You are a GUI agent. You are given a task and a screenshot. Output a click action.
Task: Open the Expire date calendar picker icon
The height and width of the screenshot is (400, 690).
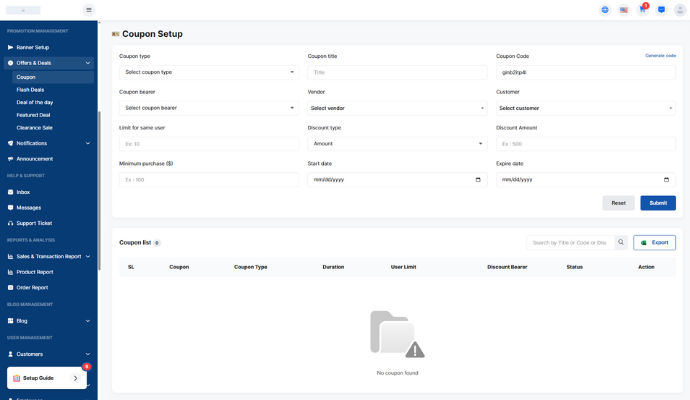click(667, 180)
